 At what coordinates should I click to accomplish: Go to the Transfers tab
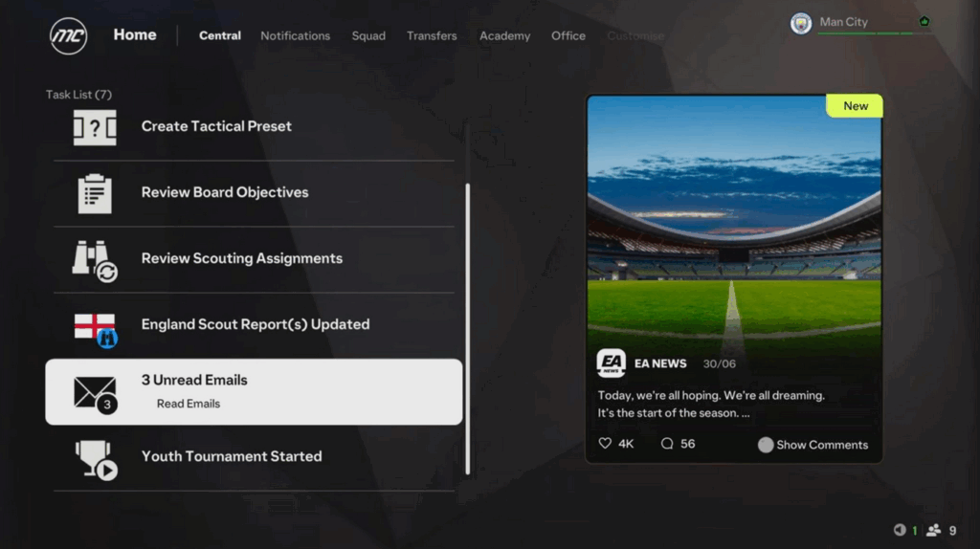pyautogui.click(x=432, y=35)
